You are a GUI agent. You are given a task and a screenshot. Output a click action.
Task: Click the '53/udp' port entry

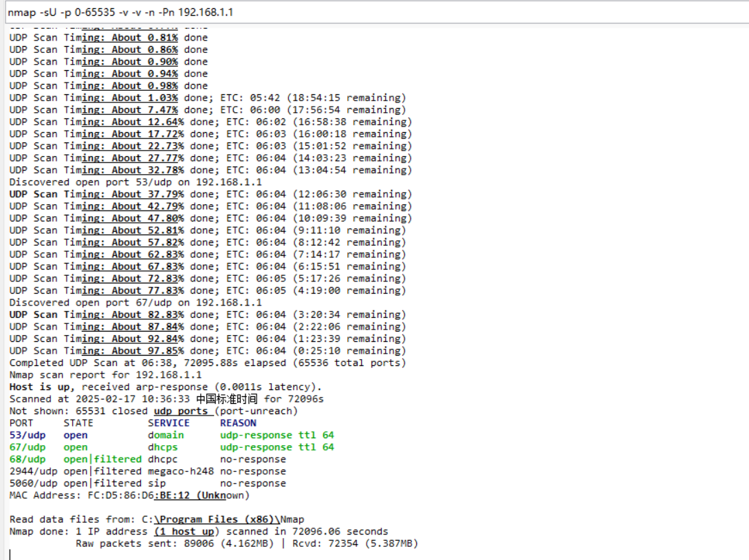[x=28, y=435]
